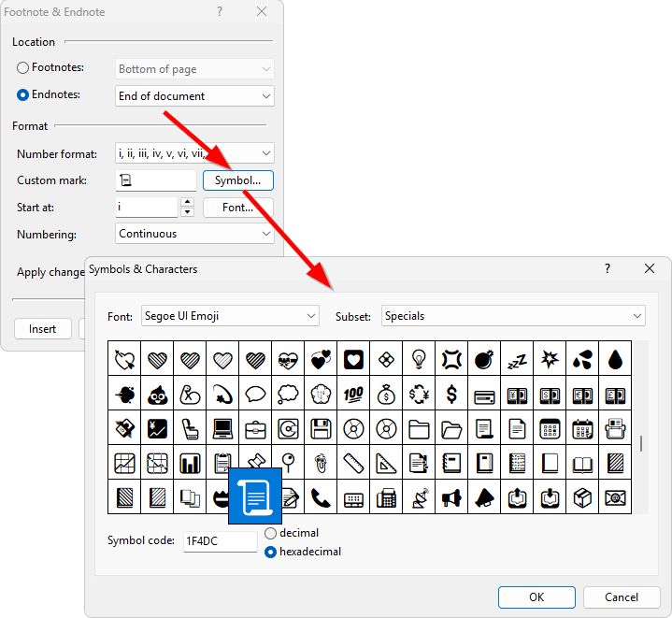Image resolution: width=672 pixels, height=618 pixels.
Task: Open the Continuous numbering dropdown
Action: point(194,234)
